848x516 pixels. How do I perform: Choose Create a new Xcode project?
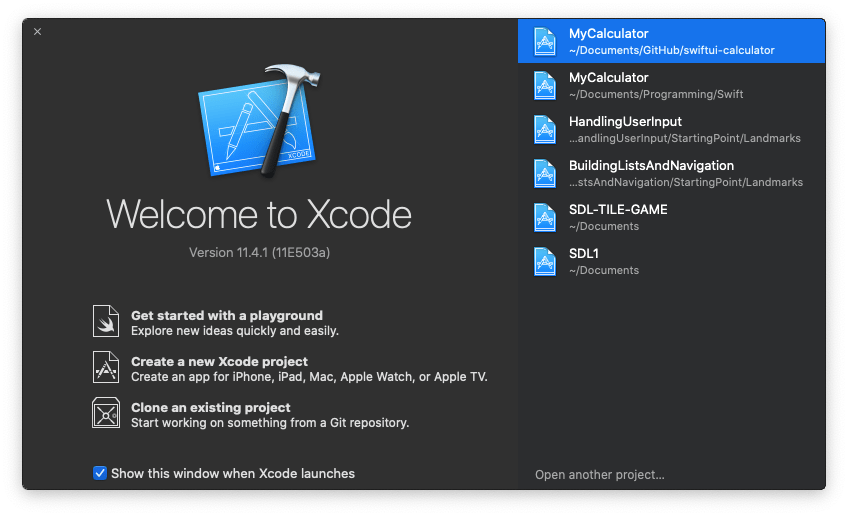[219, 361]
